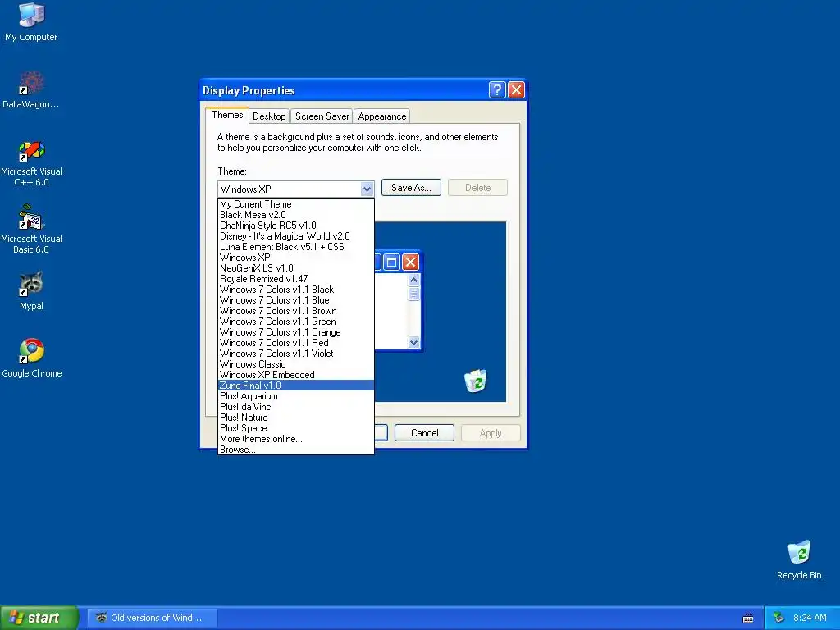Switch to Old versions of Wind... taskbar item

[152, 618]
